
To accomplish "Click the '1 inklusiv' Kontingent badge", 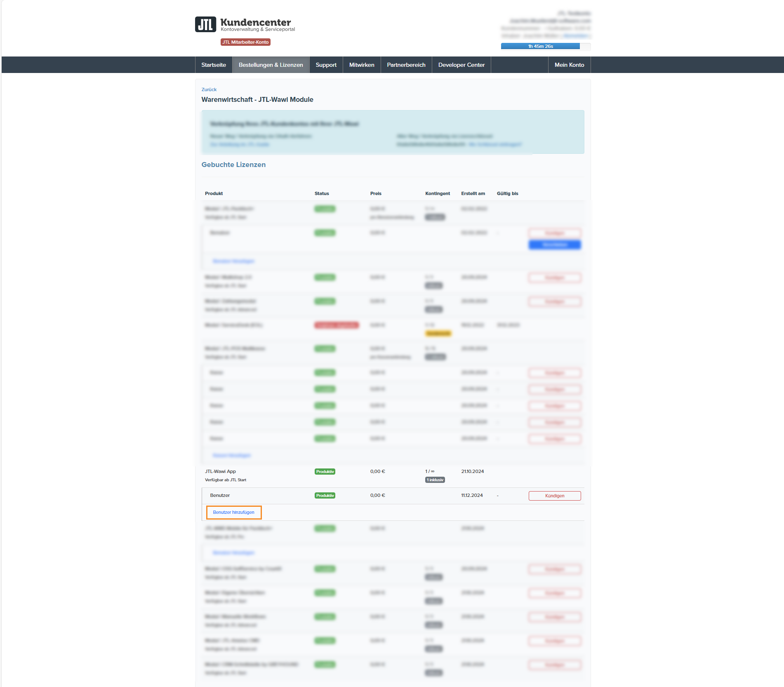I will point(435,480).
